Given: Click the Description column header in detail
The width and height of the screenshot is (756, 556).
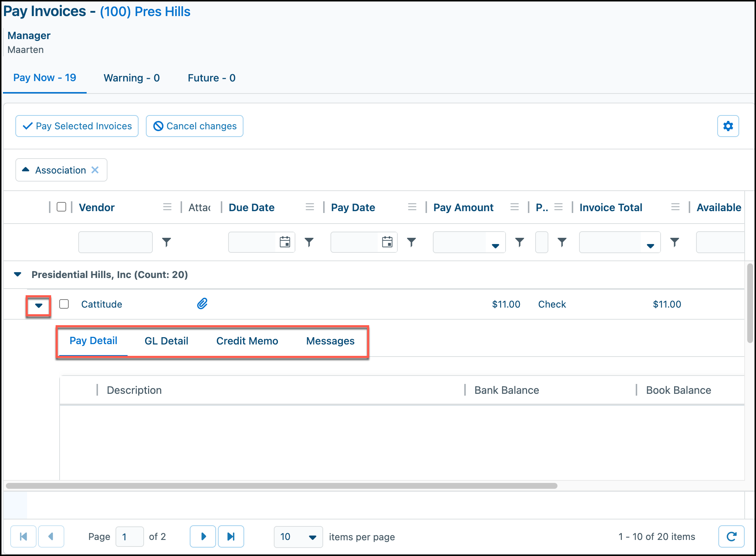Looking at the screenshot, I should [x=134, y=390].
